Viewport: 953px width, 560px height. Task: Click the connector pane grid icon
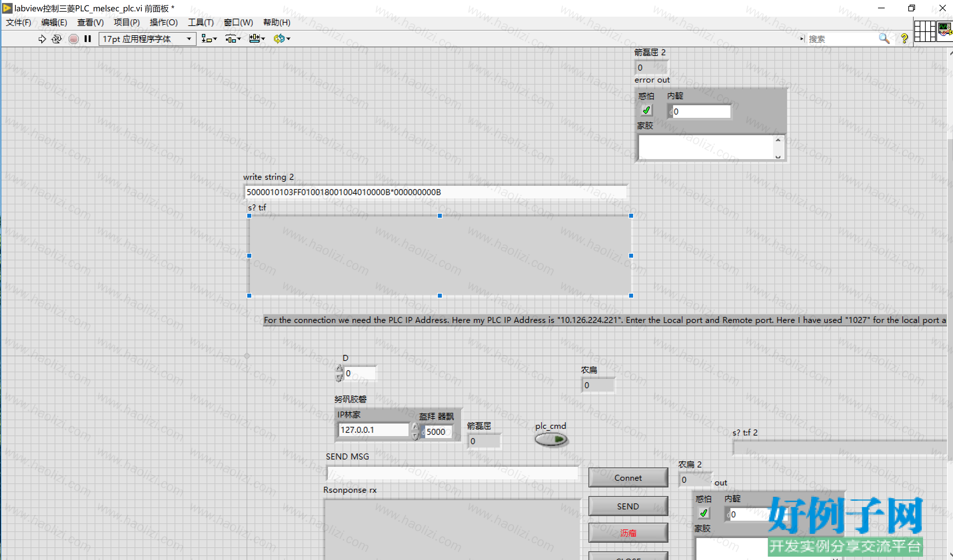924,31
